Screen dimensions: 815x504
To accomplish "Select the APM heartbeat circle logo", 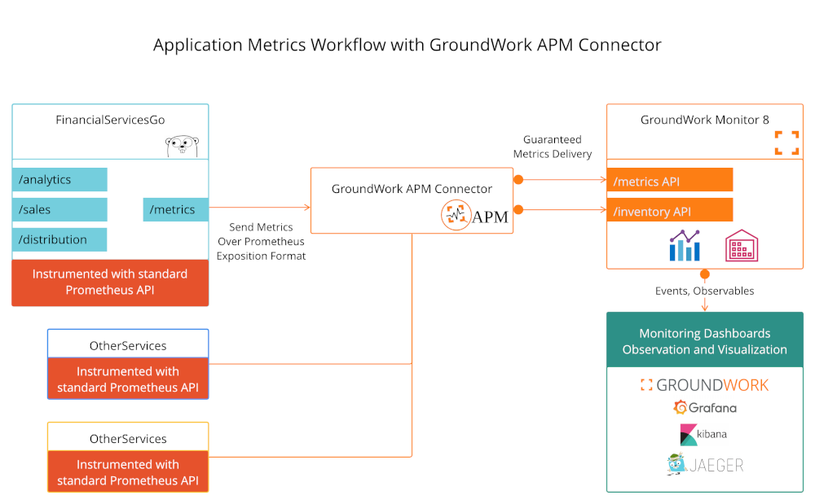I will click(456, 215).
